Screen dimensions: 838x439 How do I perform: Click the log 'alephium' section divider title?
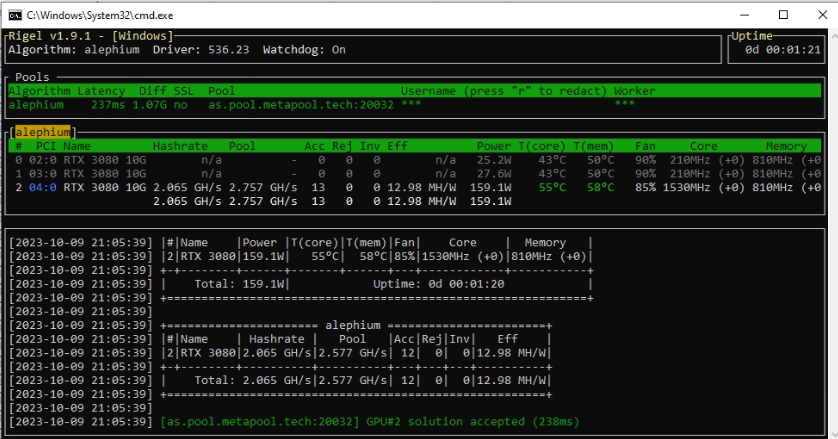353,325
